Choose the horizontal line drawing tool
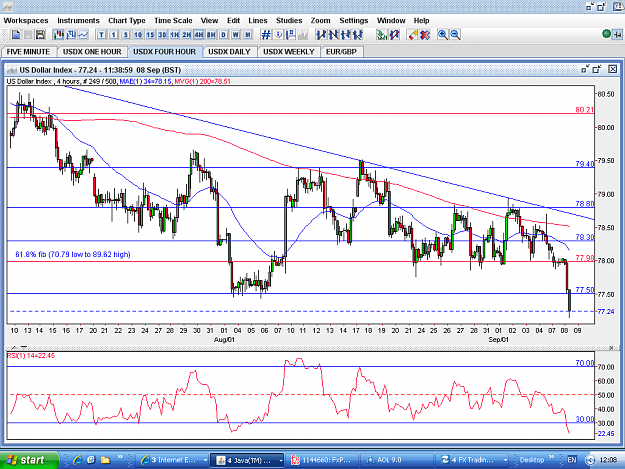This screenshot has height=469, width=625. tap(345, 35)
